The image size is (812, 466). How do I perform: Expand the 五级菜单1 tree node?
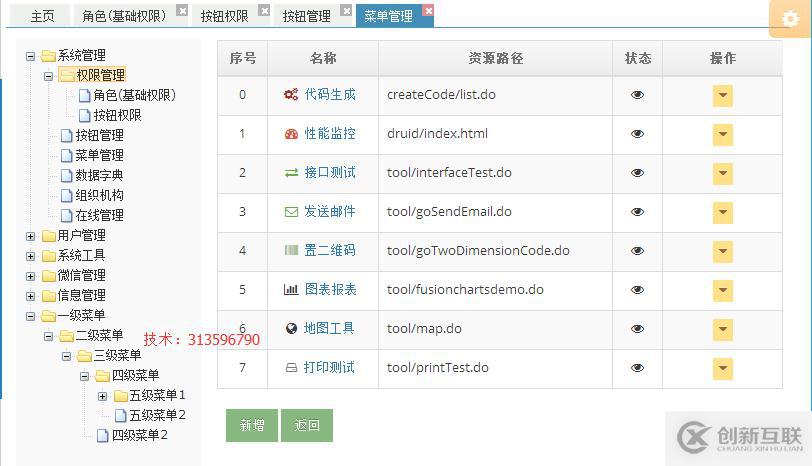(103, 396)
